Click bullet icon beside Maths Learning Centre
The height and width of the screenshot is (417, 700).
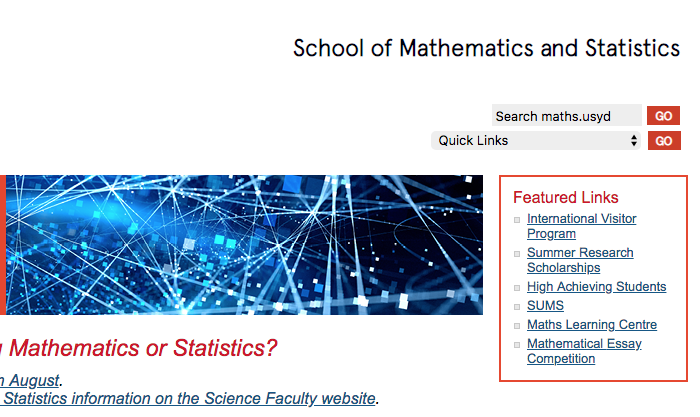(517, 326)
